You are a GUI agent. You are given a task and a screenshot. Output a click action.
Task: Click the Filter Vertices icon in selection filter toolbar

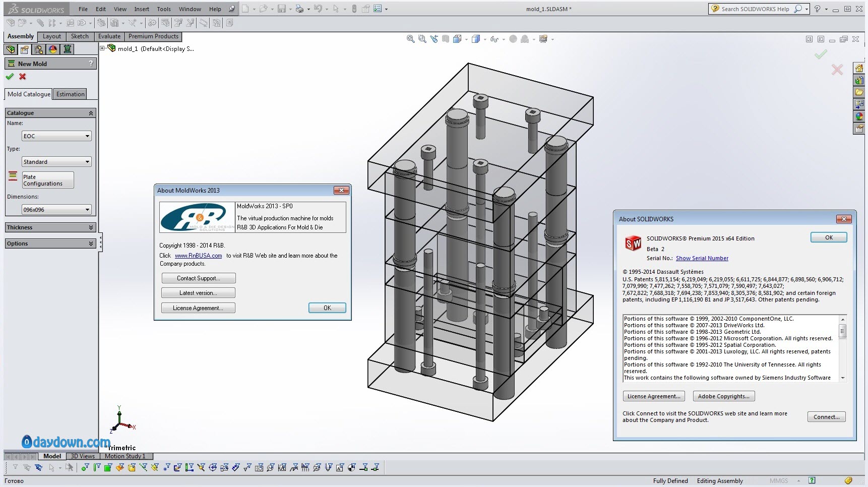[85, 467]
